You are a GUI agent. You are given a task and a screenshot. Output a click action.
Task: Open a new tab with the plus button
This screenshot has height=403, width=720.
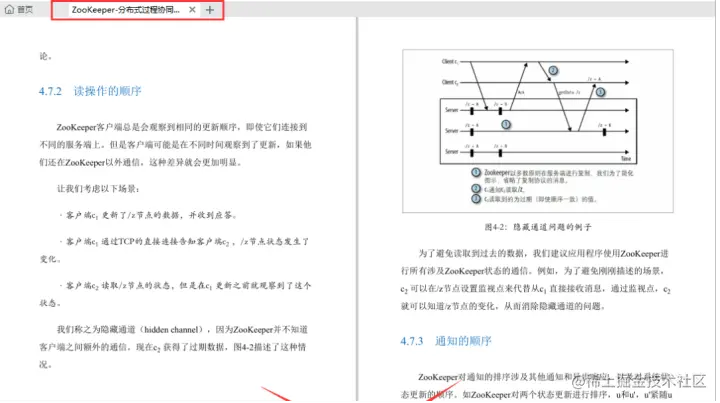(210, 10)
